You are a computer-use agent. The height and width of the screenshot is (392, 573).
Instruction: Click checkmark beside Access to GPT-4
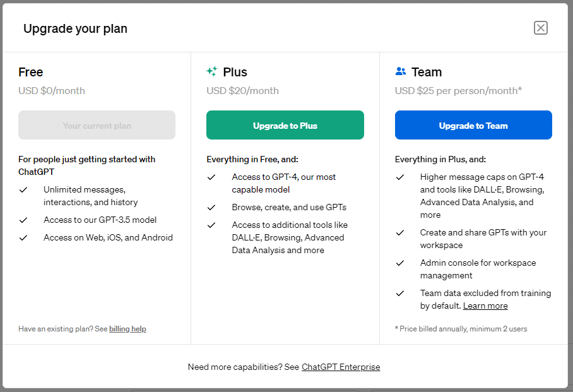211,177
